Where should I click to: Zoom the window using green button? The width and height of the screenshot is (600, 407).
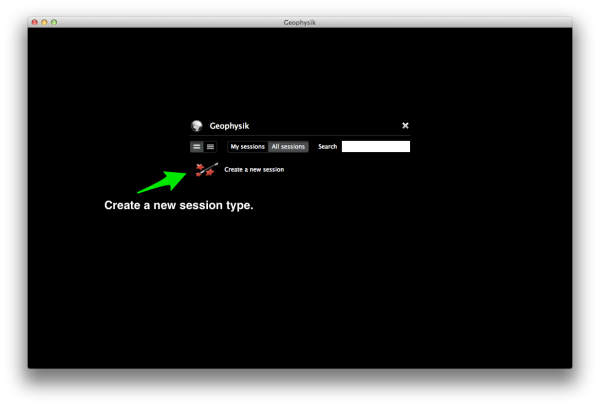tap(54, 21)
